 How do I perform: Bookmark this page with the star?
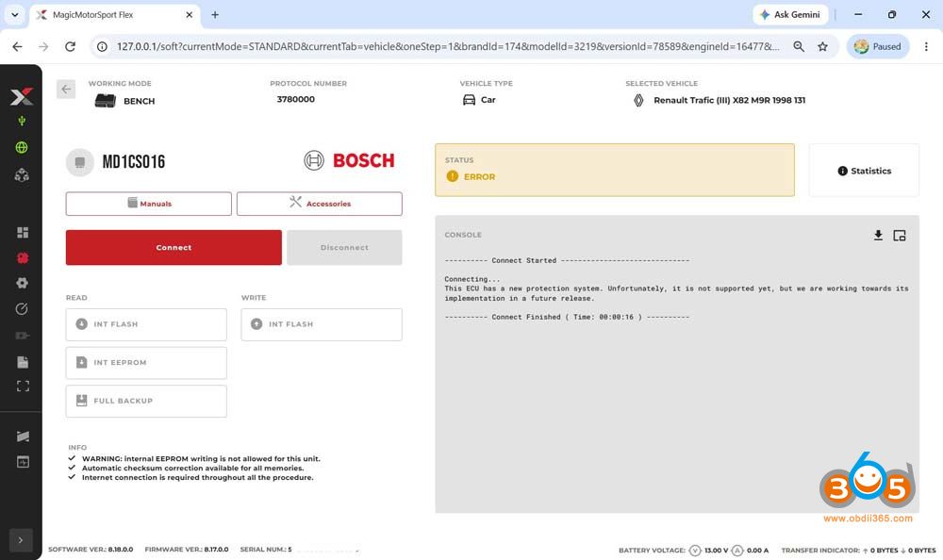point(822,46)
